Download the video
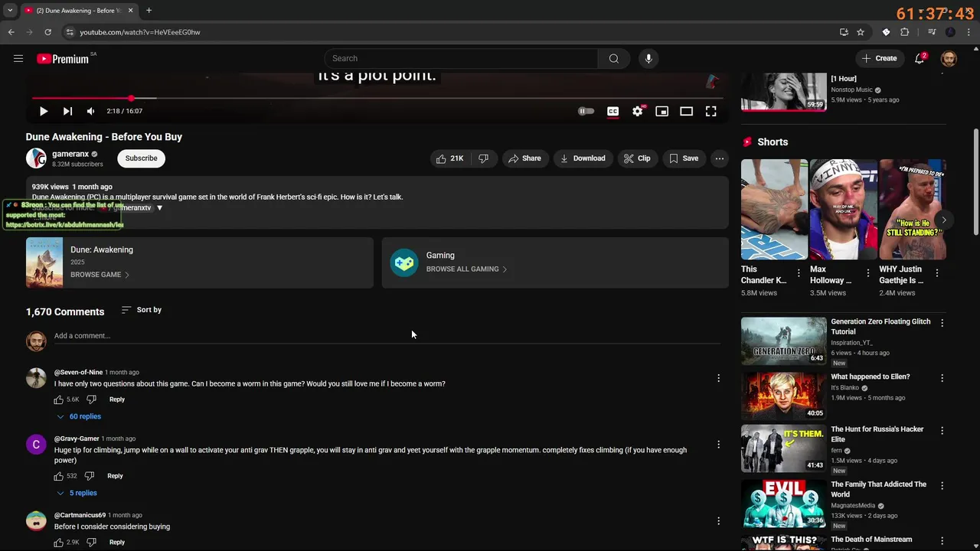Screen dimensions: 980x551 click(x=583, y=158)
